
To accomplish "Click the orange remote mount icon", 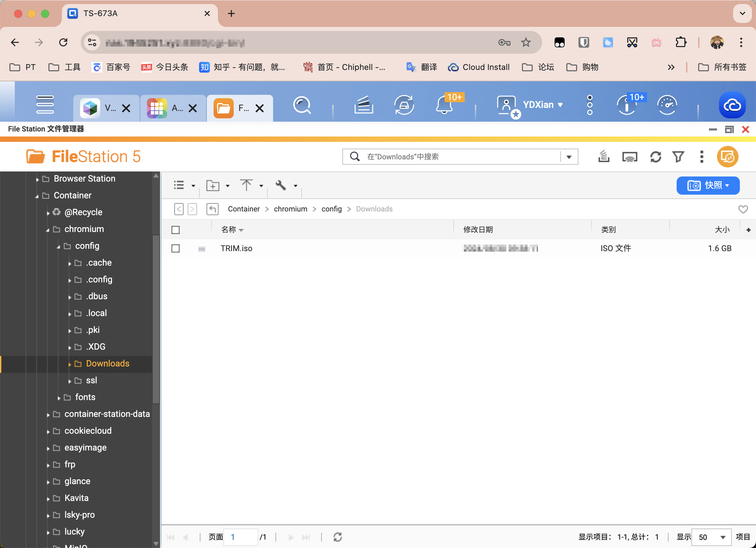I will pyautogui.click(x=727, y=157).
